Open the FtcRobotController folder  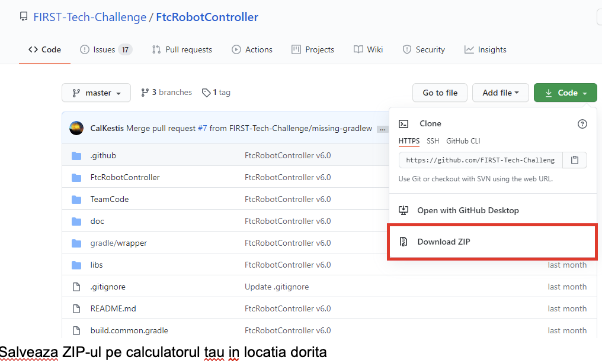point(125,177)
